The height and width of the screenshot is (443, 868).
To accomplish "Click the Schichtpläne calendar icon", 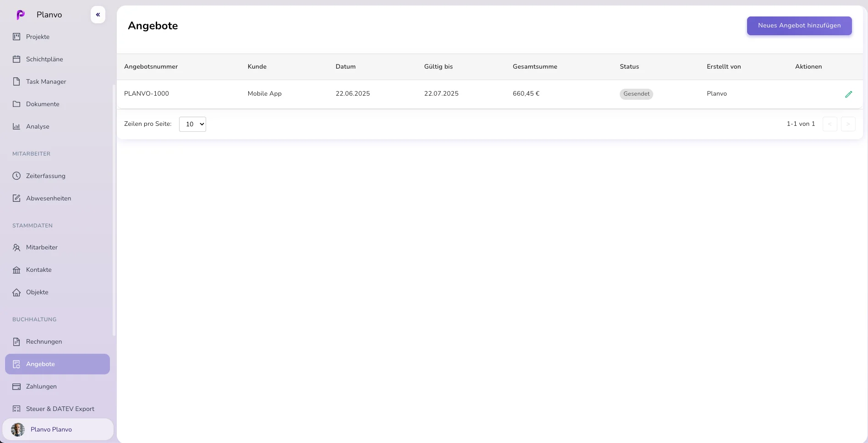I will [x=16, y=59].
